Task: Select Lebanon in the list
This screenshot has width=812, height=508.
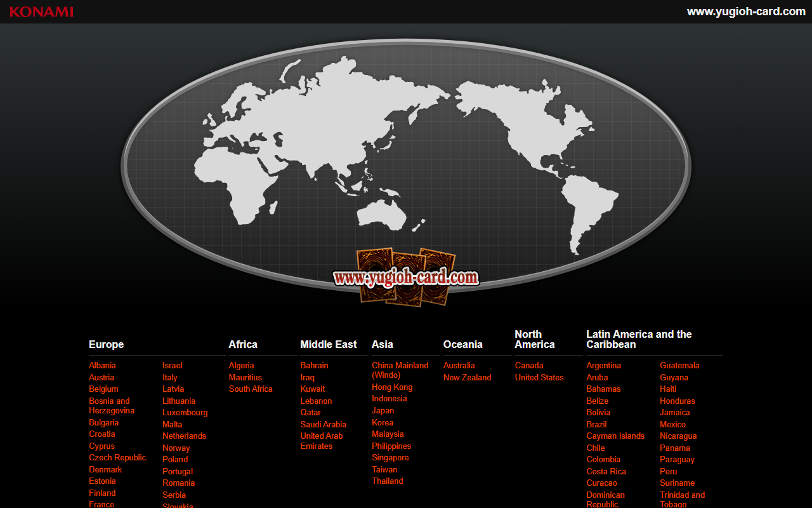Action: pos(317,401)
